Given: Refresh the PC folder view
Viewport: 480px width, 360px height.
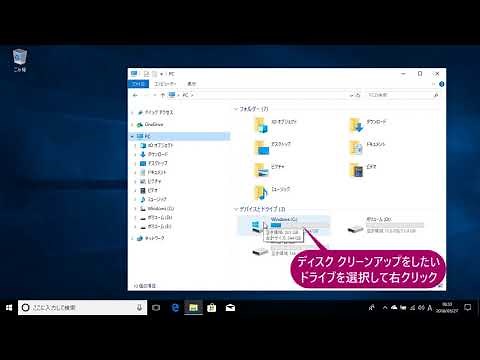Looking at the screenshot, I should point(358,95).
